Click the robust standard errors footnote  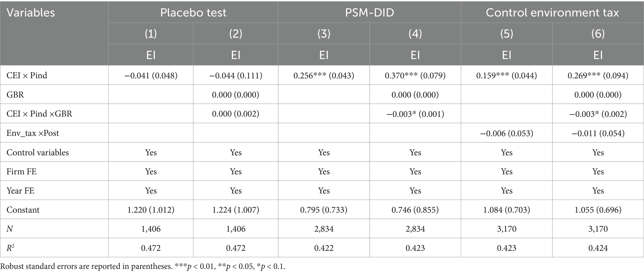143,267
